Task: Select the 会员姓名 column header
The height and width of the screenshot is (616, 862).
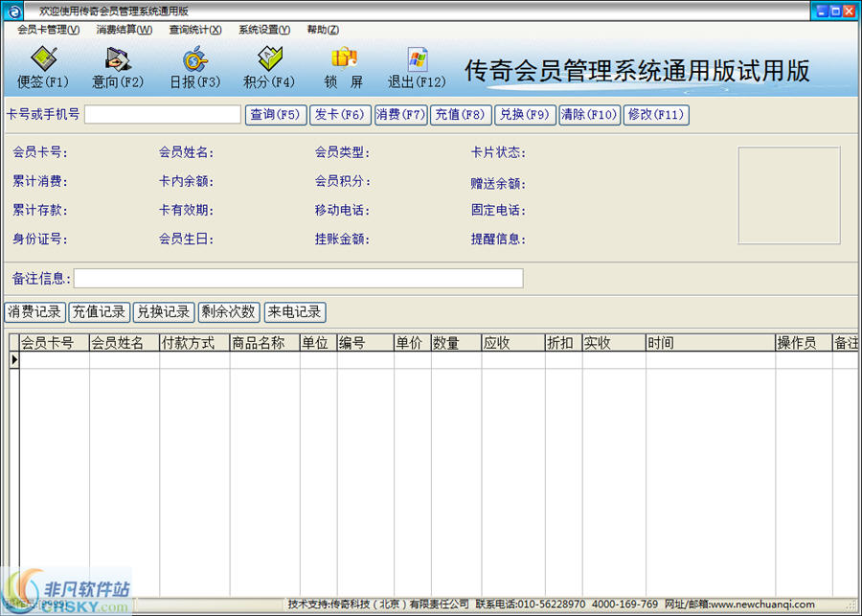Action: [x=125, y=343]
